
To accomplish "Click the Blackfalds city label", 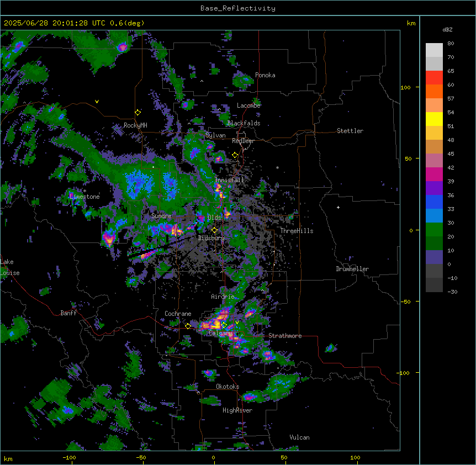I will point(244,123).
